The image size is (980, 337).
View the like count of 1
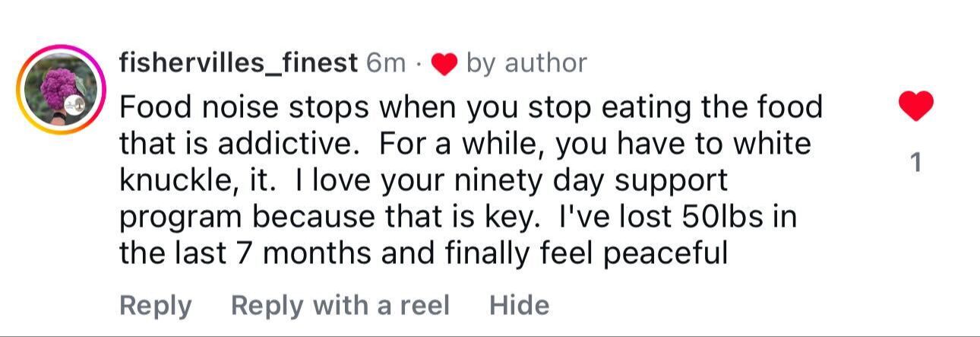915,163
